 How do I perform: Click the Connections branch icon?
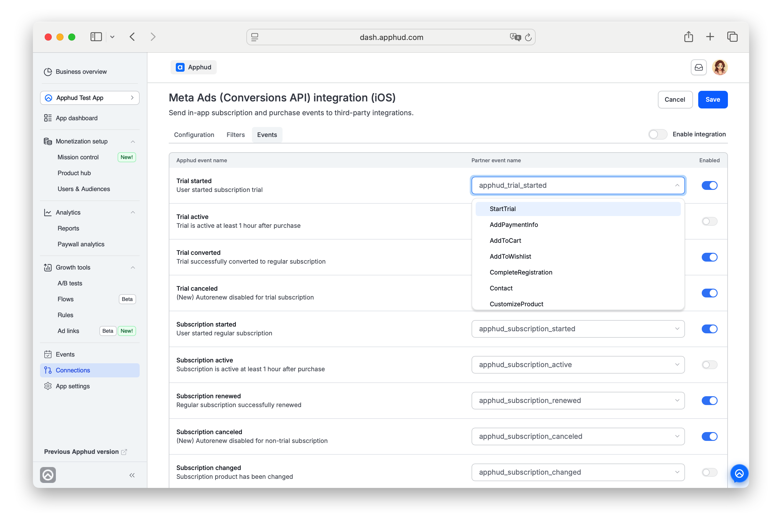48,370
